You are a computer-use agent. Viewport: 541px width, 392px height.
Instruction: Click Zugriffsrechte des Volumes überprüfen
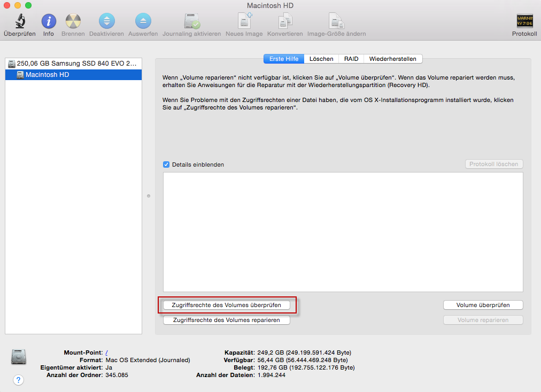pyautogui.click(x=226, y=305)
